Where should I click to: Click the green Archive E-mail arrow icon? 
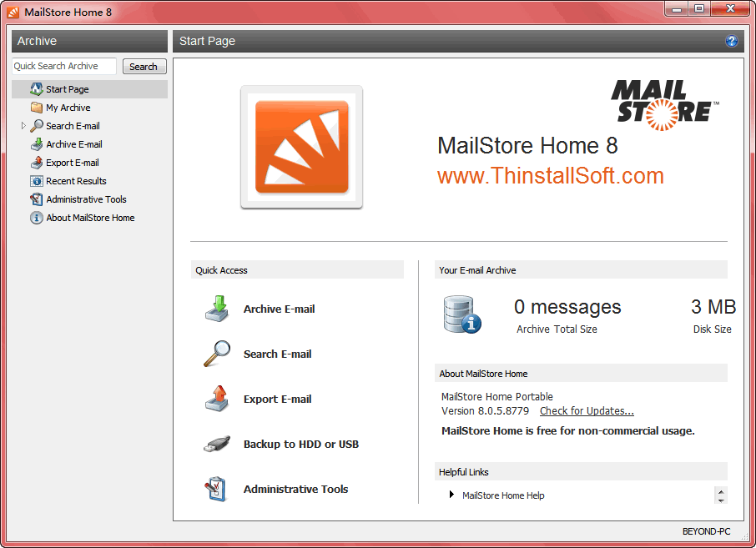(217, 309)
